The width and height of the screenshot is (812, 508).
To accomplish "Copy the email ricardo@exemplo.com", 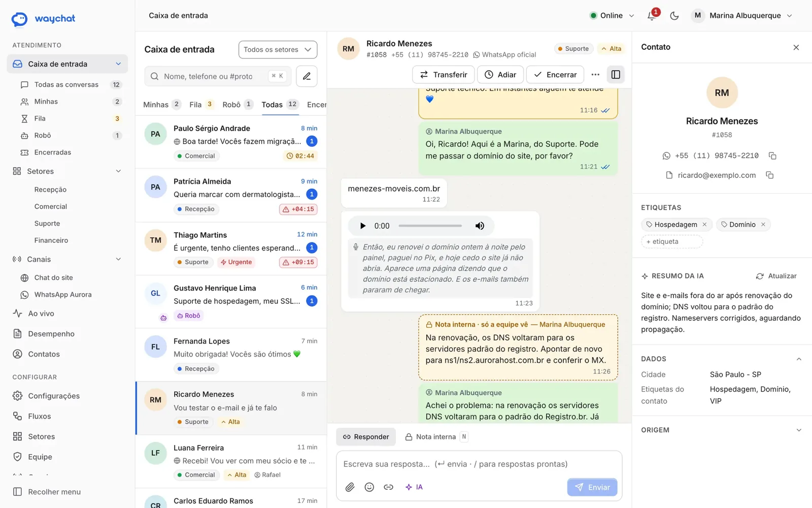I will pyautogui.click(x=769, y=175).
